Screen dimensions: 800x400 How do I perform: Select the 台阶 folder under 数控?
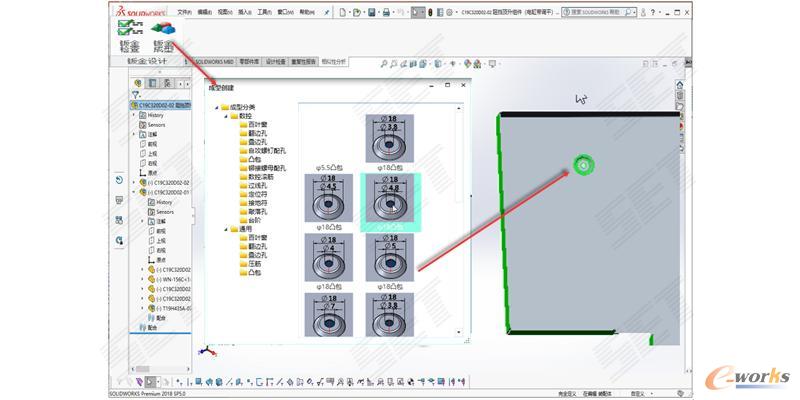tap(250, 220)
